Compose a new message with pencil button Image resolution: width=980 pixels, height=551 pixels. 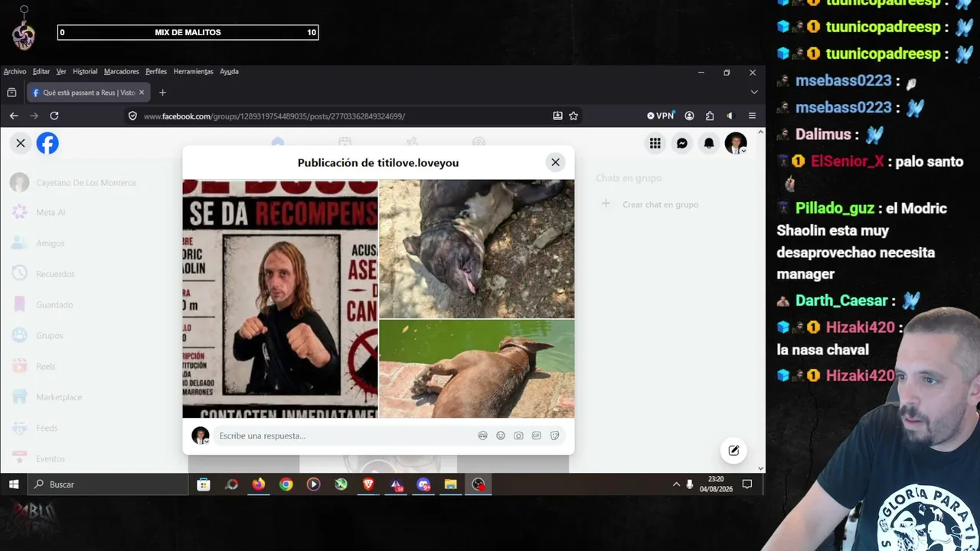coord(733,450)
